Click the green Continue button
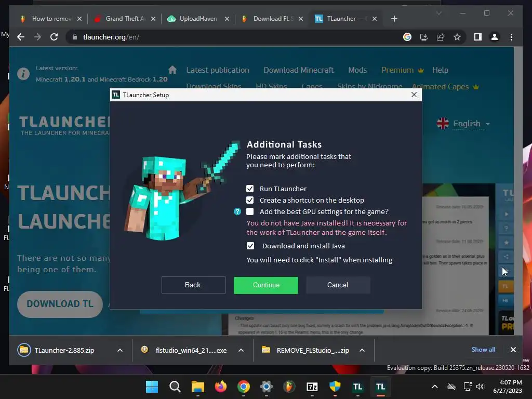532x399 pixels. pyautogui.click(x=265, y=285)
